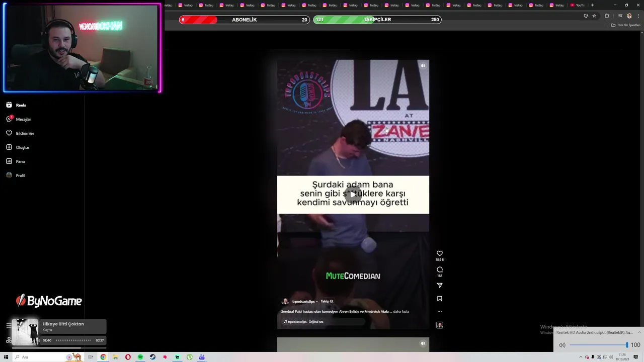Mute audio via volume flyout speaker icon
Viewport: 644px width, 362px height.
pyautogui.click(x=562, y=345)
